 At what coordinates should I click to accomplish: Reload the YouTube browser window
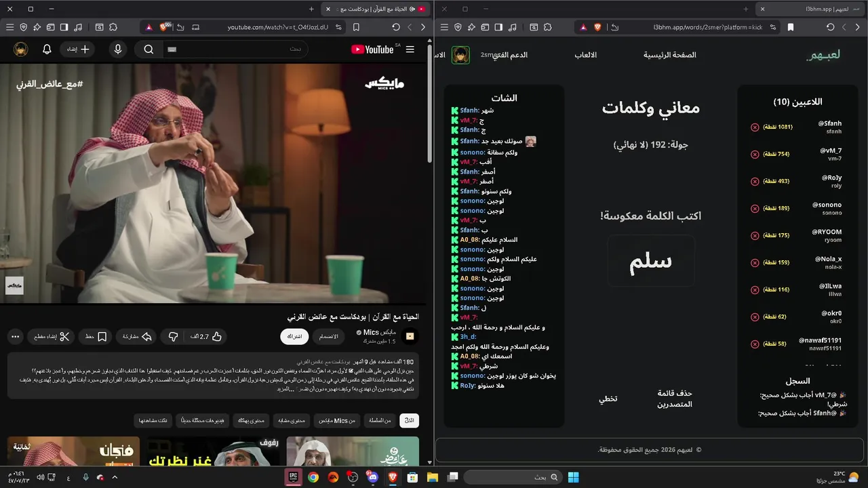(x=396, y=27)
